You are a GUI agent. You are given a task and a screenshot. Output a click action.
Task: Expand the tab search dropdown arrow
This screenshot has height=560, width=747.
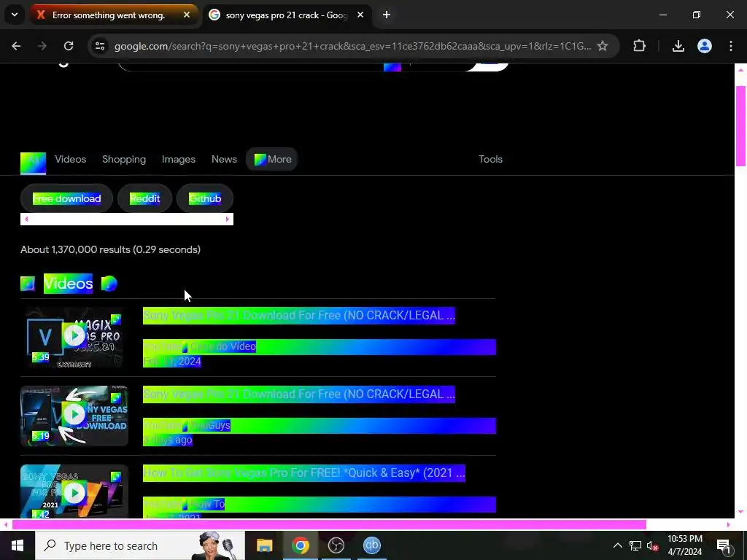point(15,15)
